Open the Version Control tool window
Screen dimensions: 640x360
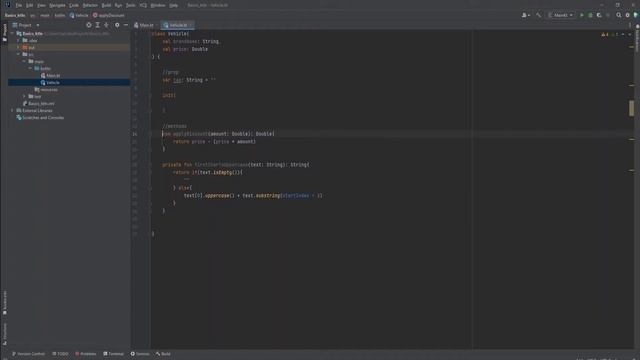[28, 354]
